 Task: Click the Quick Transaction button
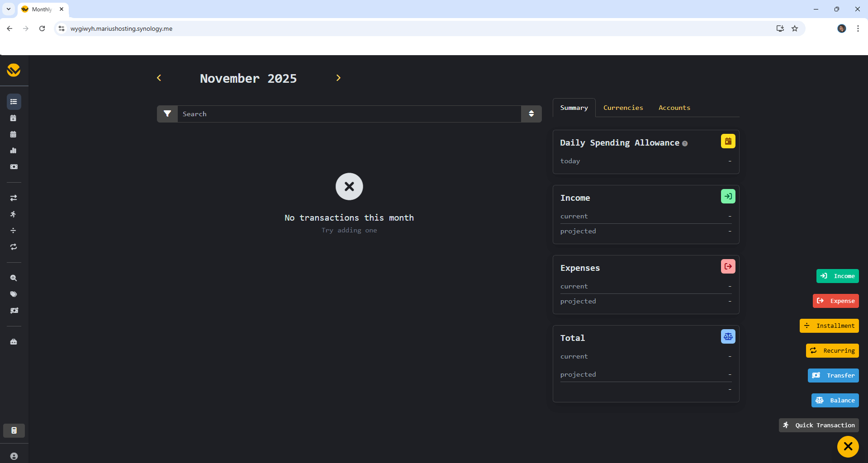(818, 425)
